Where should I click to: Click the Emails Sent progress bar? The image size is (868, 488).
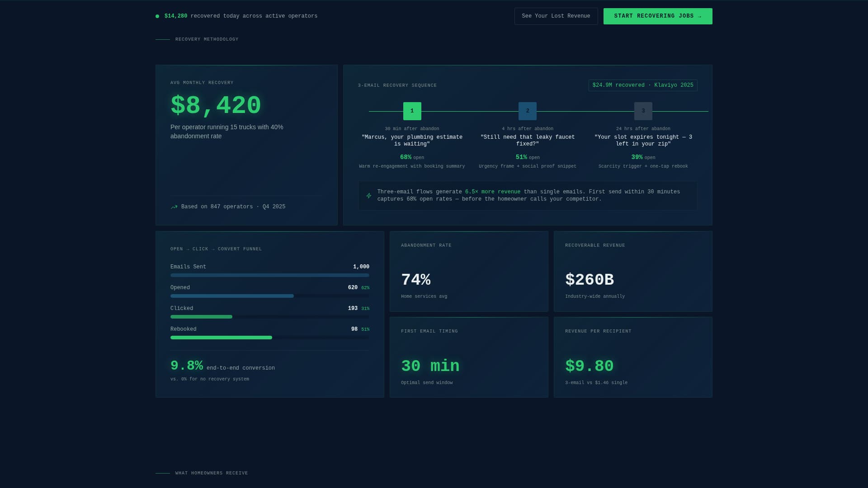tap(270, 275)
